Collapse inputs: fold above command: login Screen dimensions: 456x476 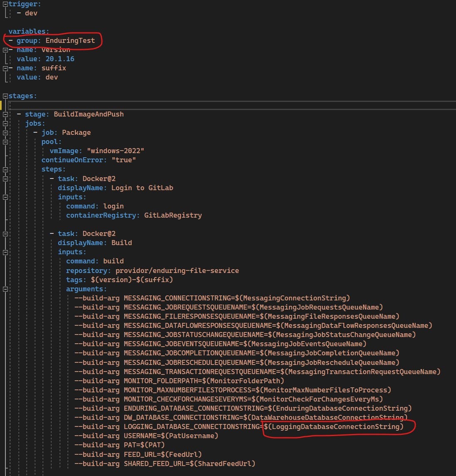[x=5, y=197]
